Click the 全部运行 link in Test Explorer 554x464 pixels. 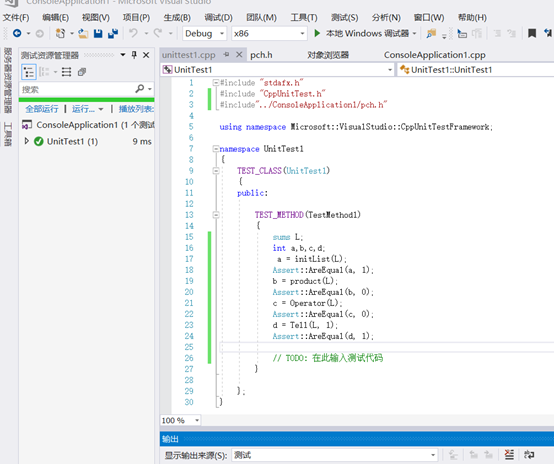pos(42,109)
